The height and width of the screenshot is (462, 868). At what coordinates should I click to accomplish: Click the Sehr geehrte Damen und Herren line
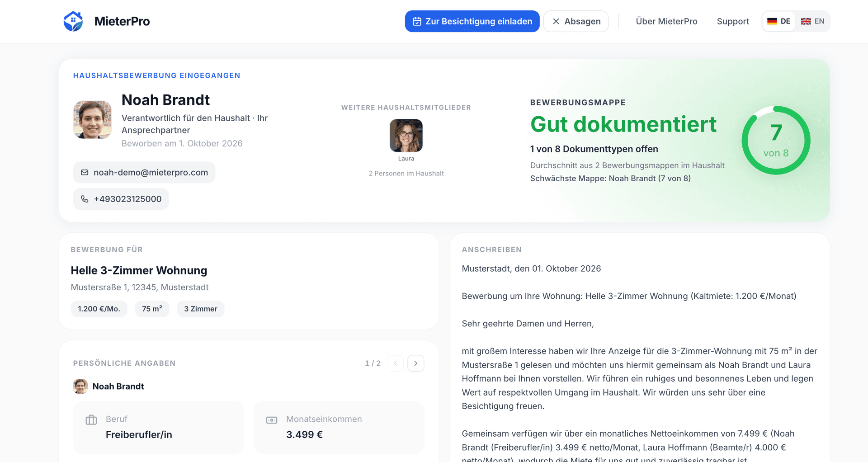(528, 324)
